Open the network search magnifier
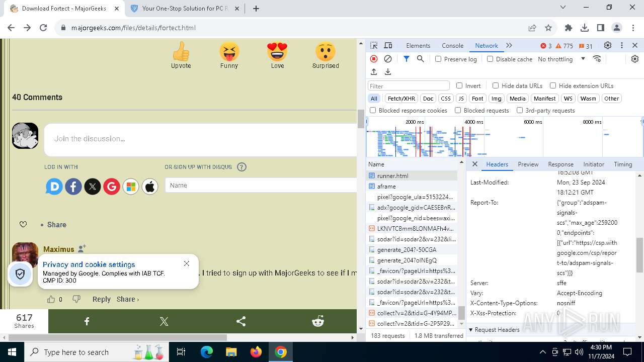The image size is (644, 362). point(421,59)
